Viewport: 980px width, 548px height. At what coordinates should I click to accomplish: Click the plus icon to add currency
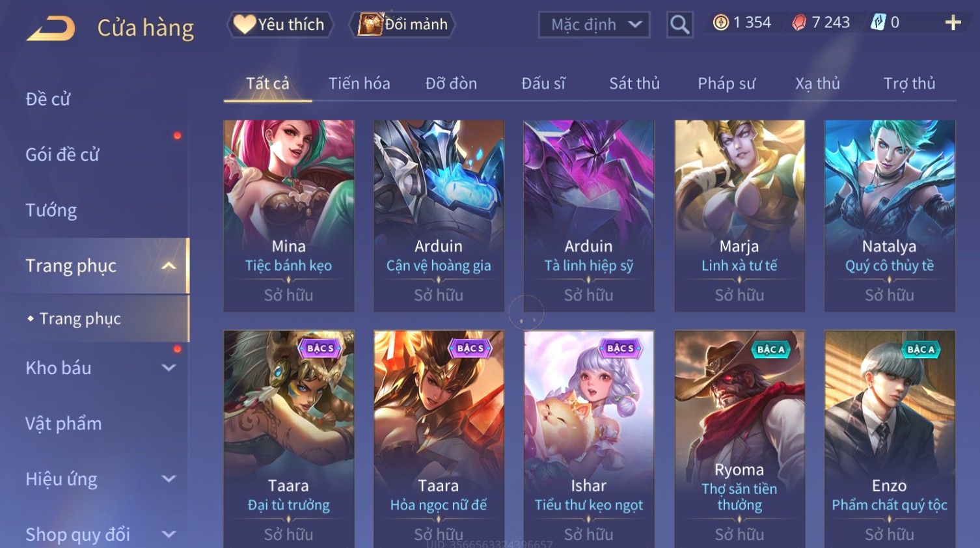point(953,23)
